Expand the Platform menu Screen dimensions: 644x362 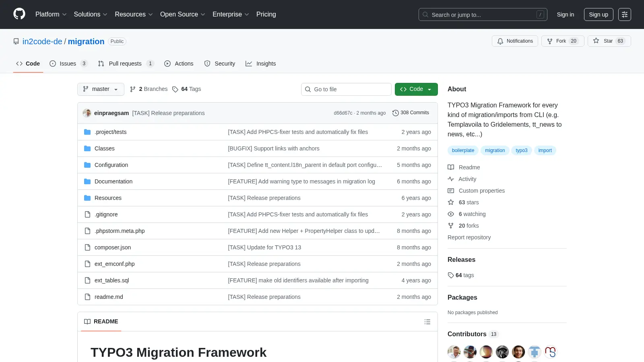pyautogui.click(x=51, y=14)
